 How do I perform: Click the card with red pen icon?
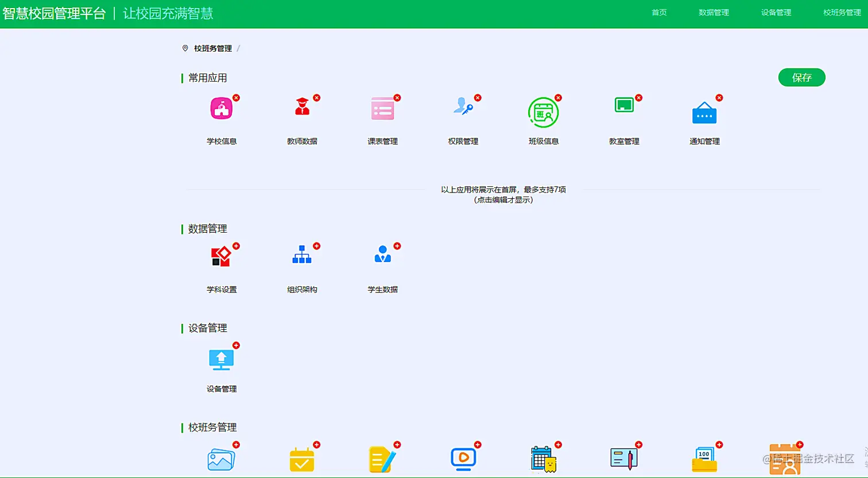pyautogui.click(x=624, y=460)
